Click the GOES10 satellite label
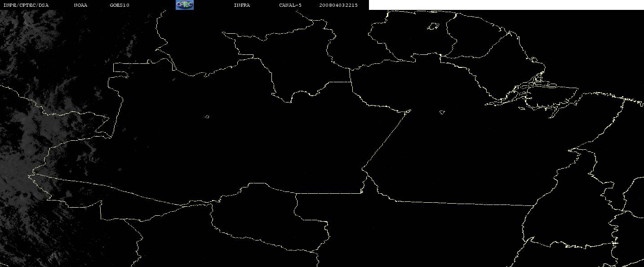 tap(120, 5)
